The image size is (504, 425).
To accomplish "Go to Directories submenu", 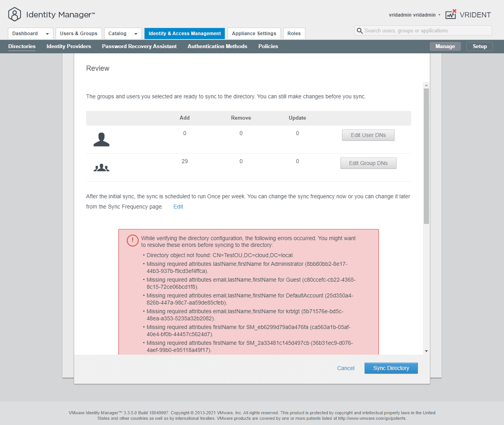I will pos(22,46).
